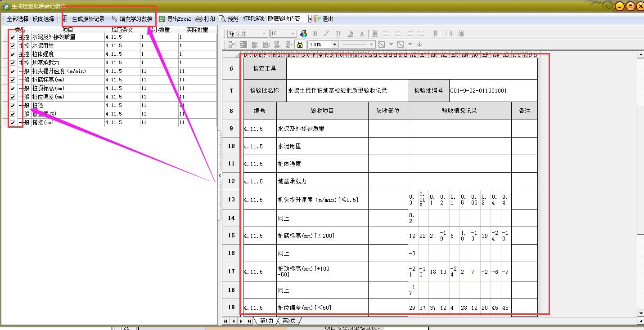Viewport: 644px width, 330px height.
Task: Open print preview with magnifier icon
Action: pos(222,19)
